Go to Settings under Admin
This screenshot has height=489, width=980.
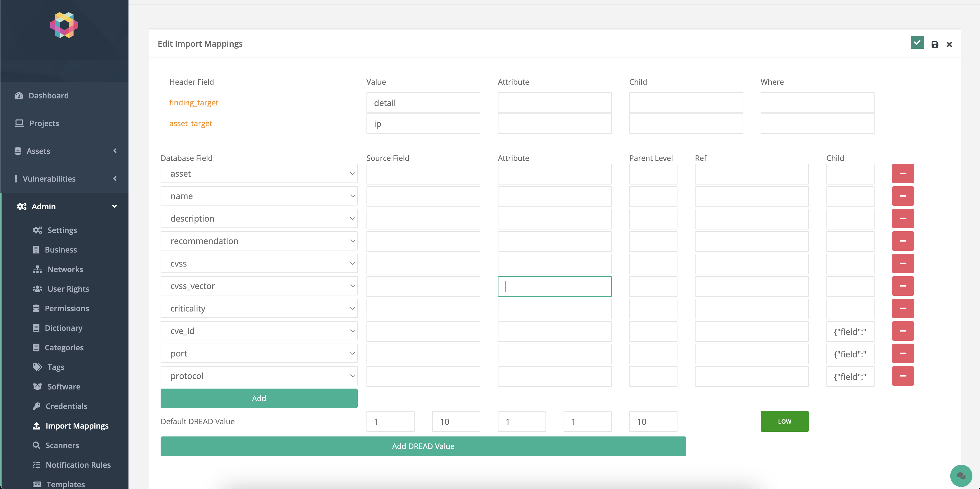(62, 230)
